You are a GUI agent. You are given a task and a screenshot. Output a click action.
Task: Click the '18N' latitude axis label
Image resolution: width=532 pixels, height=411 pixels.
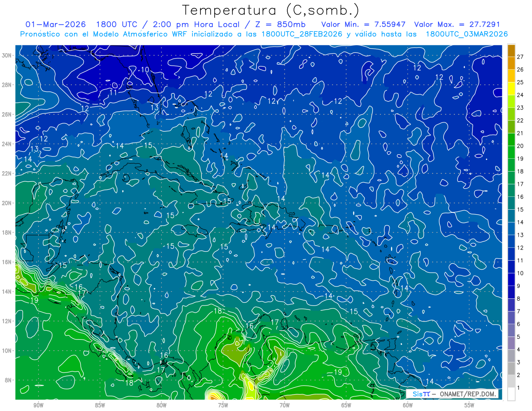(8, 233)
